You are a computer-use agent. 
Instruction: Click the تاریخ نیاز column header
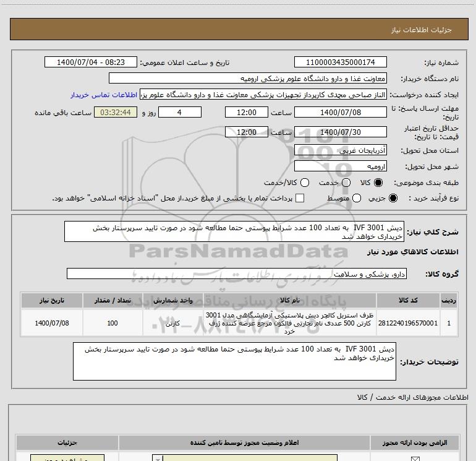coord(51,300)
